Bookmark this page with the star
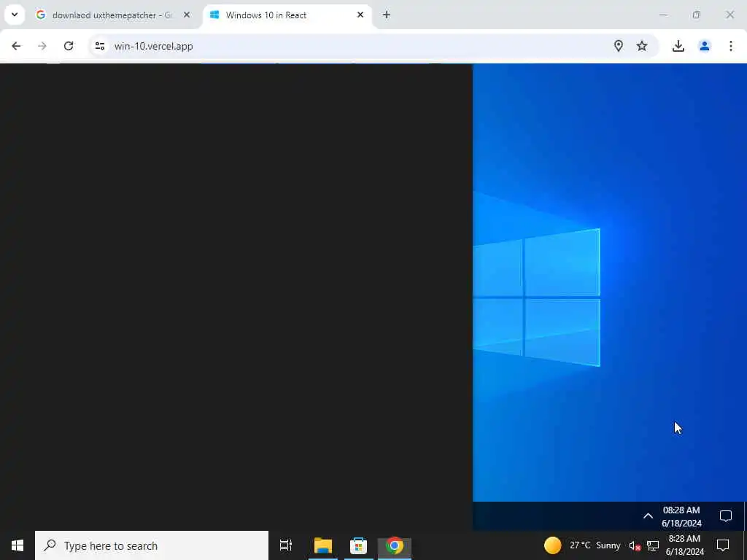The height and width of the screenshot is (560, 747). [x=642, y=46]
